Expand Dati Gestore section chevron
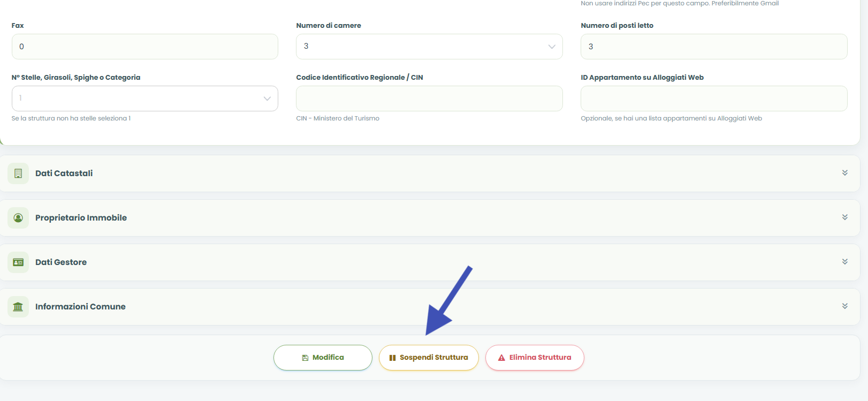 pyautogui.click(x=845, y=262)
